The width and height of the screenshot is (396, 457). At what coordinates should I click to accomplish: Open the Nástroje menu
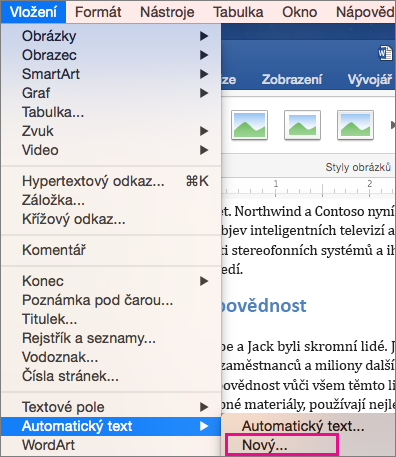(167, 12)
